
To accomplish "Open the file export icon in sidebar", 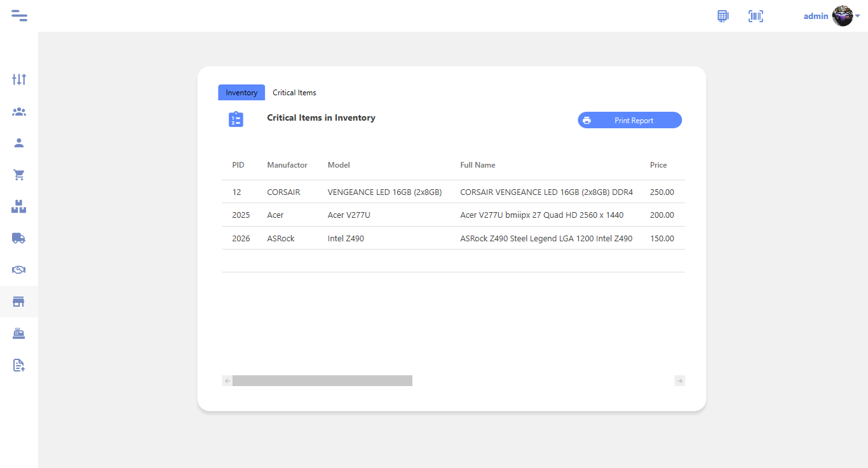I will (x=19, y=365).
